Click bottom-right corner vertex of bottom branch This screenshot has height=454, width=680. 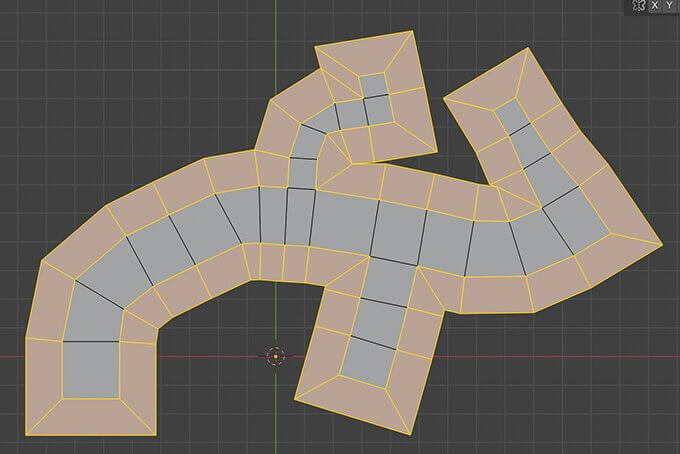click(x=414, y=434)
